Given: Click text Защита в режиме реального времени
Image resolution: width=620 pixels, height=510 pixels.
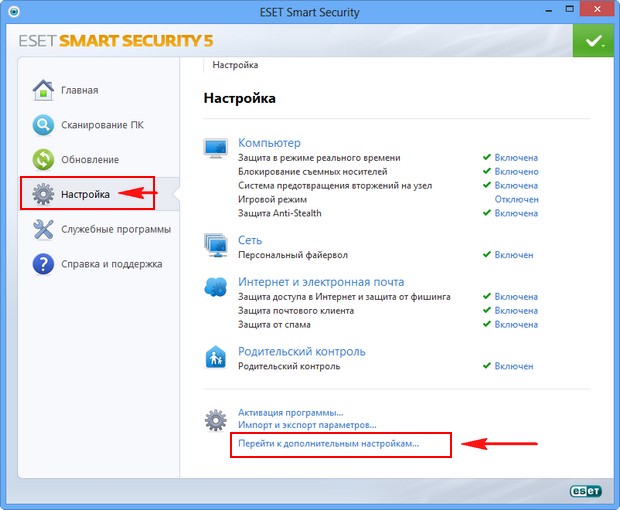Looking at the screenshot, I should pyautogui.click(x=319, y=158).
